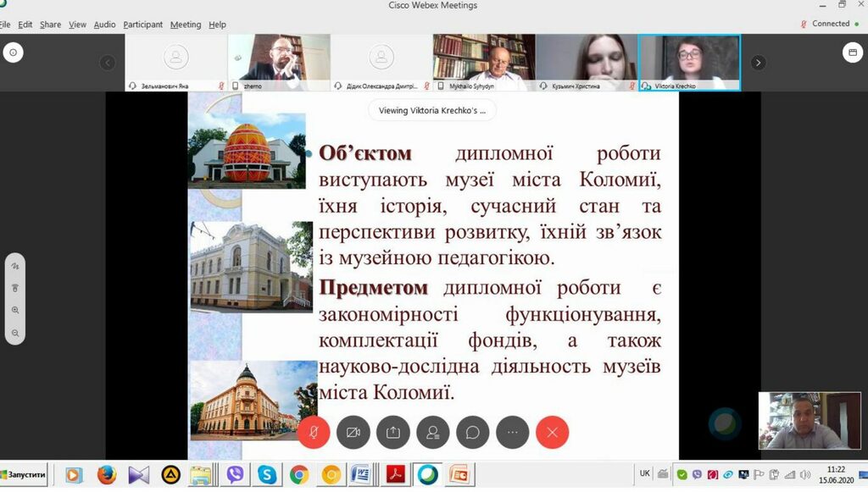Viewport: 868px width, 492px height.
Task: Start your video camera
Action: point(353,432)
